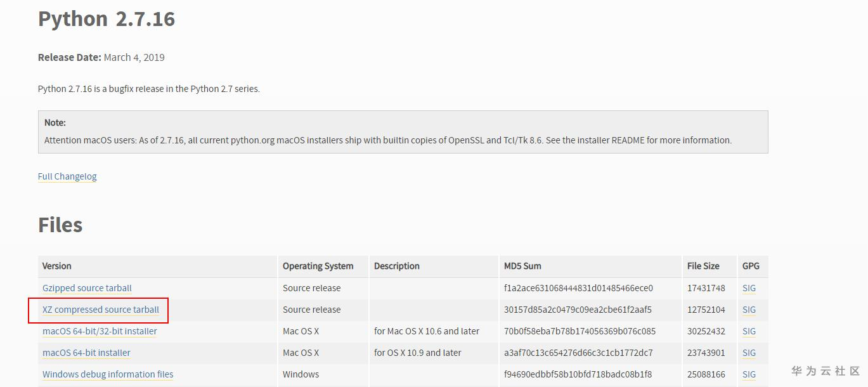Click the Version column header
Viewport: 868px width, 387px height.
click(57, 266)
